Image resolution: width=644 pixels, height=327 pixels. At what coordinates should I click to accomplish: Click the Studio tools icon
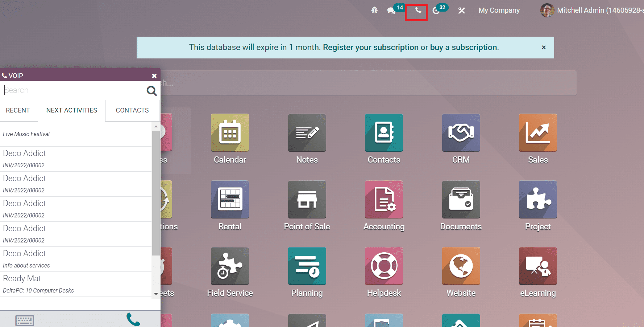(461, 11)
